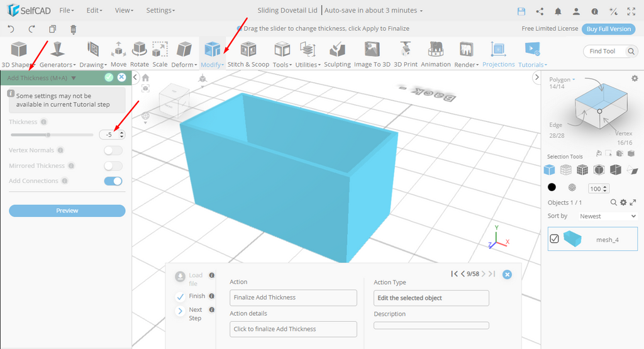Click the Undo arrow icon

click(x=11, y=29)
